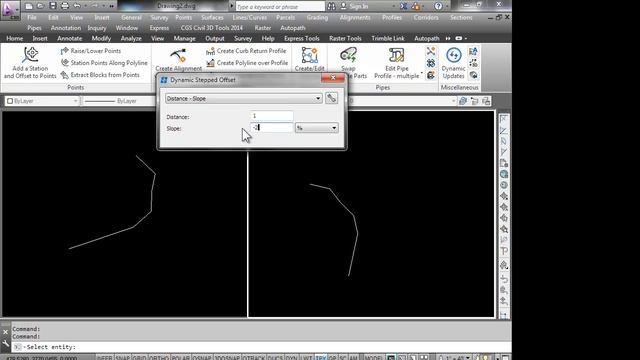Click the Open file icon in quick access toolbar

click(x=40, y=6)
